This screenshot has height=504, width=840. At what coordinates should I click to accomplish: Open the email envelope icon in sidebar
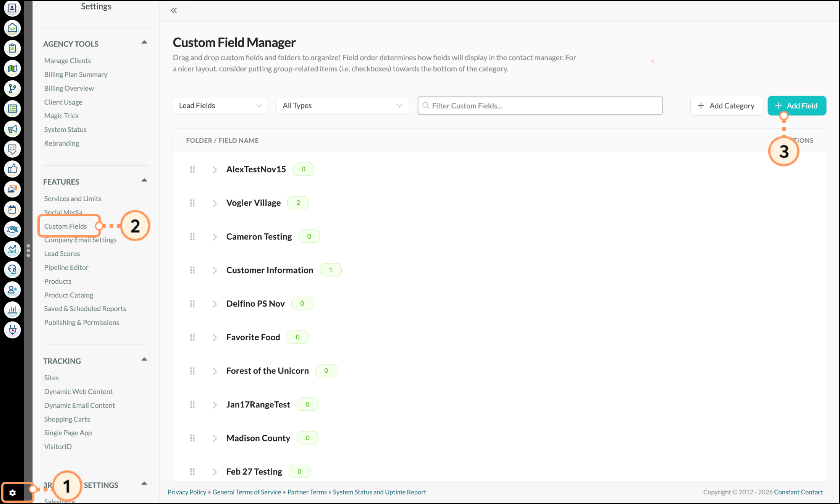coord(12,28)
